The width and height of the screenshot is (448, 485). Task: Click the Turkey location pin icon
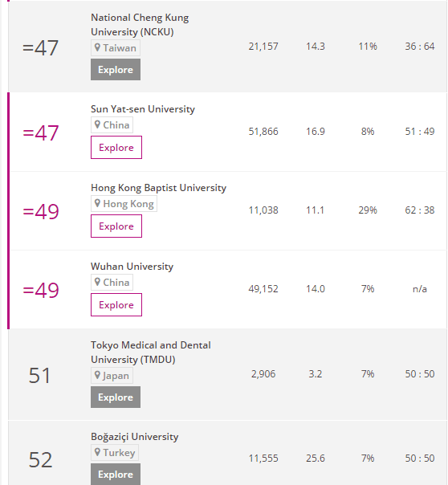(x=97, y=452)
